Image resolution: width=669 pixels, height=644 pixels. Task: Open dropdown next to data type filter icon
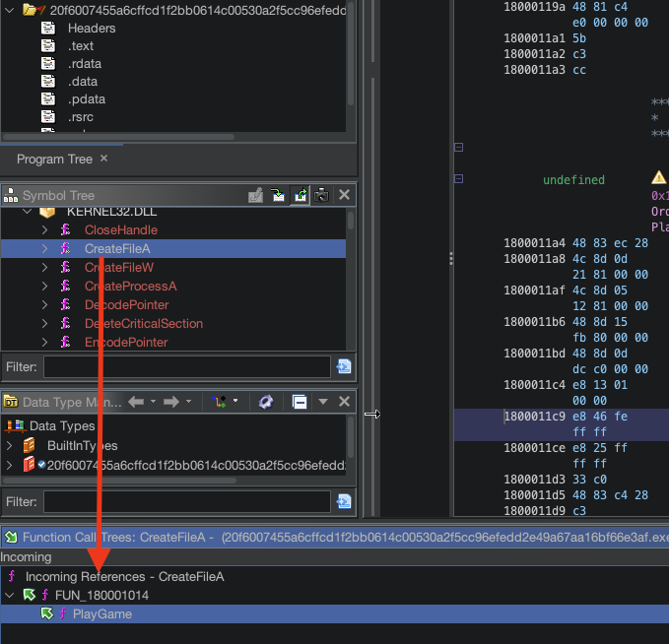click(235, 401)
